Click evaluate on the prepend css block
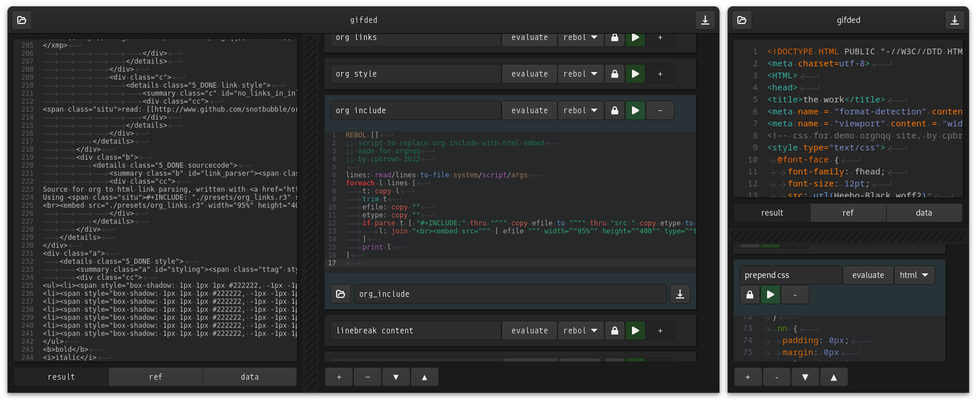Image resolution: width=980 pixels, height=402 pixels. 868,275
